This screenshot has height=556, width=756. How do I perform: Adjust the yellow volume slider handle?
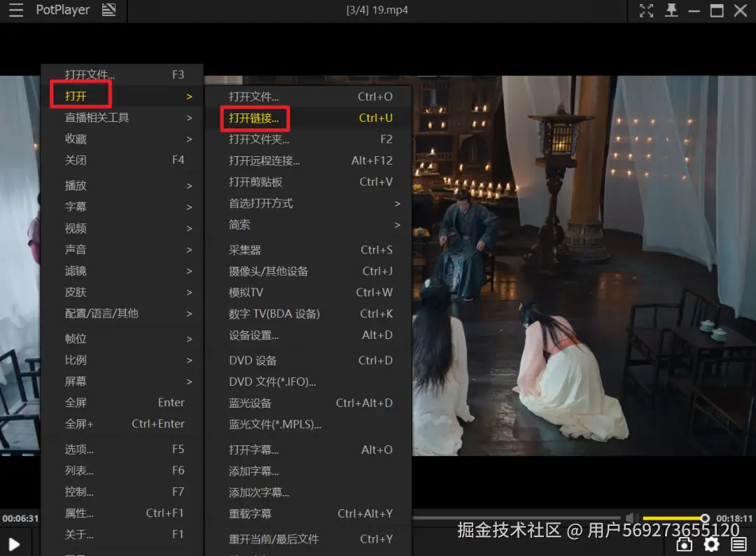pos(705,518)
